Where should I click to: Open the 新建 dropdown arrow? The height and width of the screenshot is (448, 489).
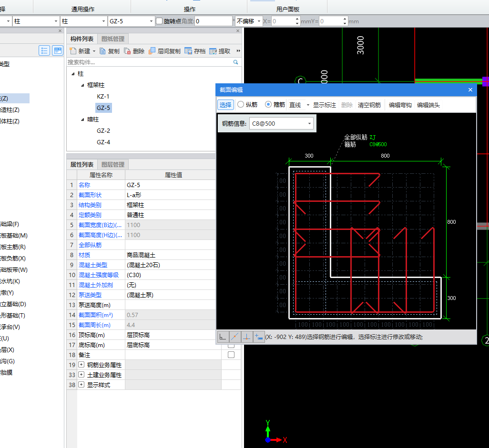point(94,51)
